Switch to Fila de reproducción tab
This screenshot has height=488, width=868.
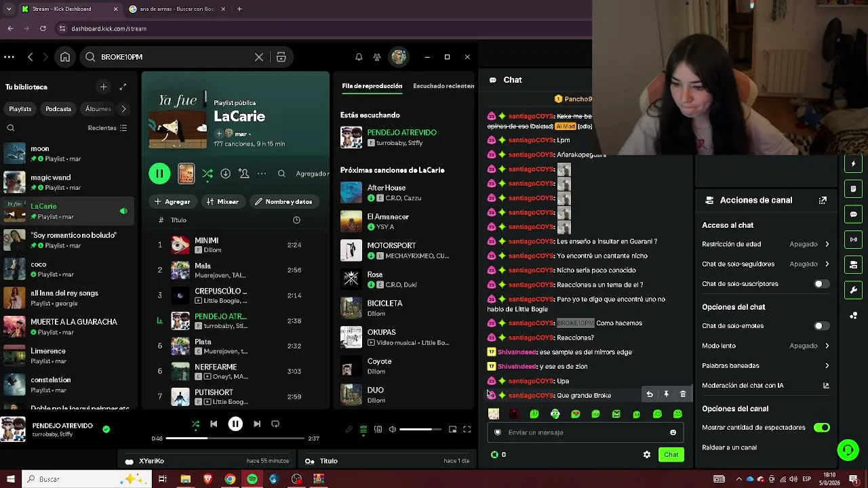[x=372, y=86]
